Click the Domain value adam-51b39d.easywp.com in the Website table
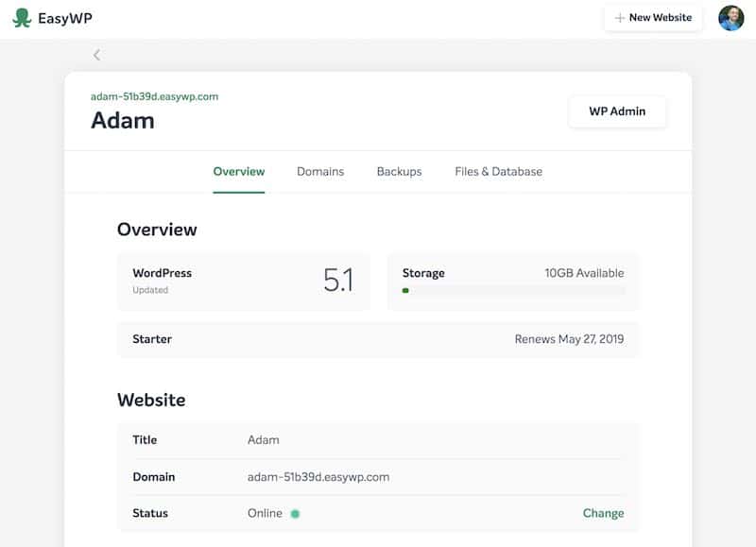The height and width of the screenshot is (547, 756). [318, 477]
